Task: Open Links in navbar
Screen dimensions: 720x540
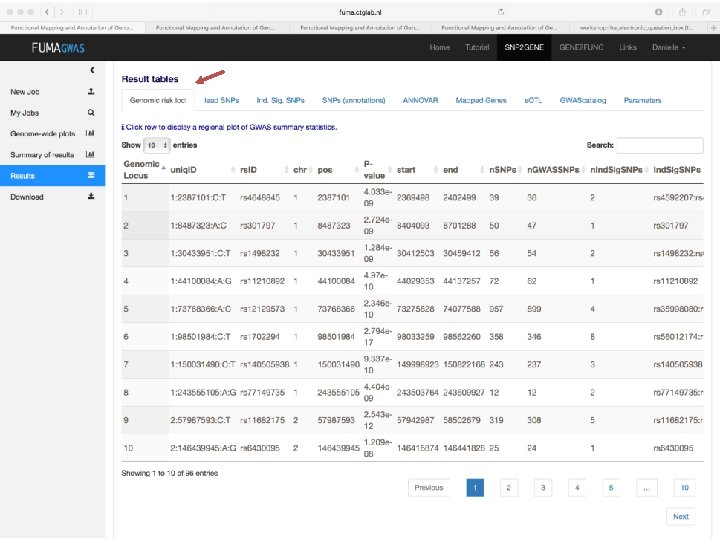Action: click(x=628, y=47)
